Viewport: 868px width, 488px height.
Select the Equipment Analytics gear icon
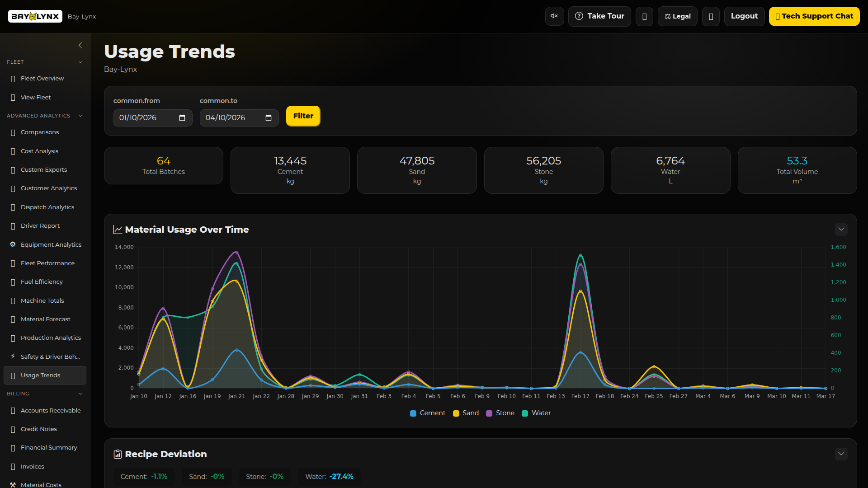click(x=12, y=244)
